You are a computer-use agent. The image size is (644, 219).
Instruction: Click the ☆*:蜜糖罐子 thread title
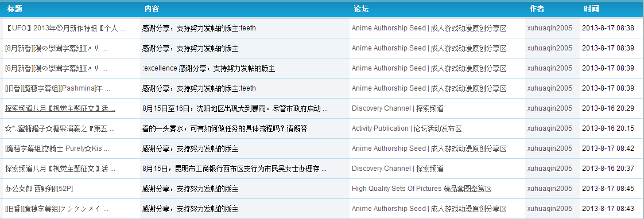[60, 129]
